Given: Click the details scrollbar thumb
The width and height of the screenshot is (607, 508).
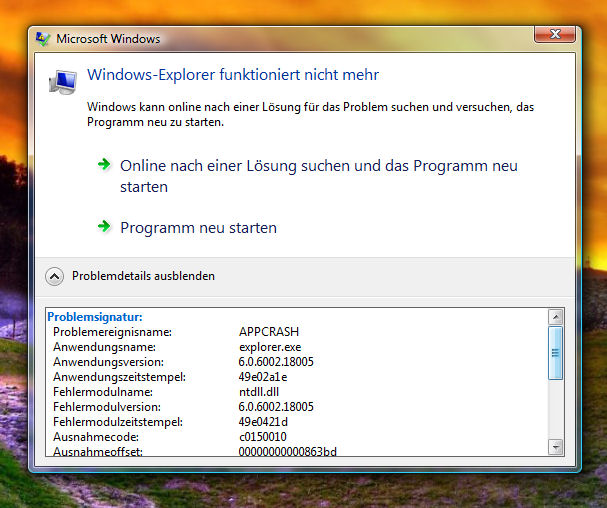Looking at the screenshot, I should (556, 353).
